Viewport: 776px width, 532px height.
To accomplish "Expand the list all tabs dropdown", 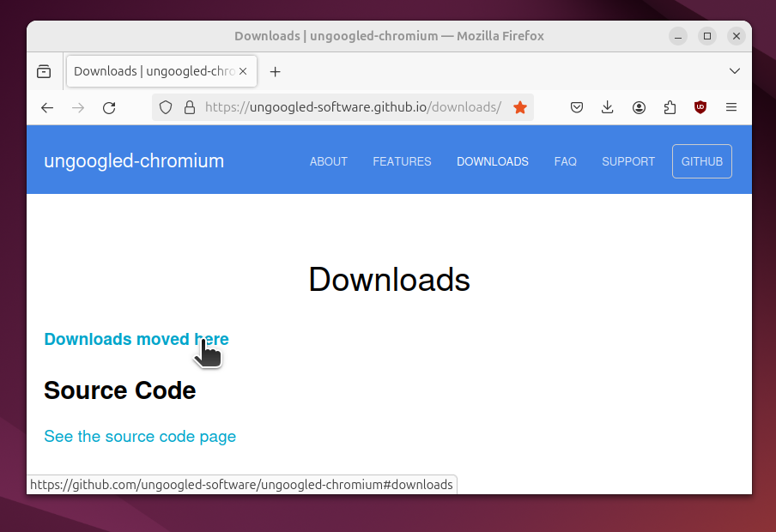I will (735, 71).
